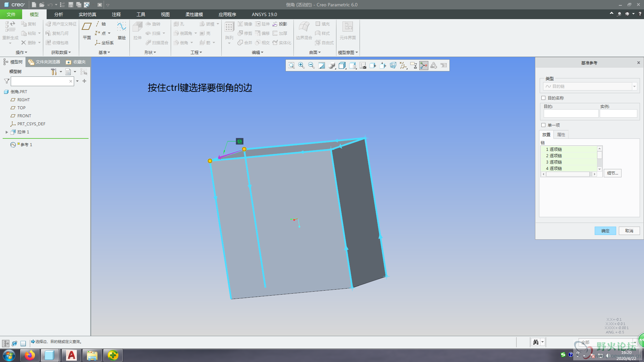
Task: Click the Open folder icon in quick access
Action: pos(42,5)
